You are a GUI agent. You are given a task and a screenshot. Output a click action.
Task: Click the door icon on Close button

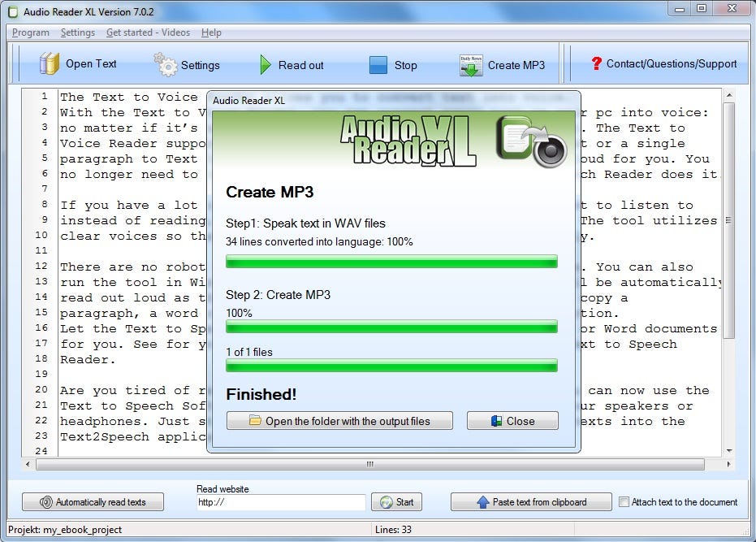tap(497, 421)
